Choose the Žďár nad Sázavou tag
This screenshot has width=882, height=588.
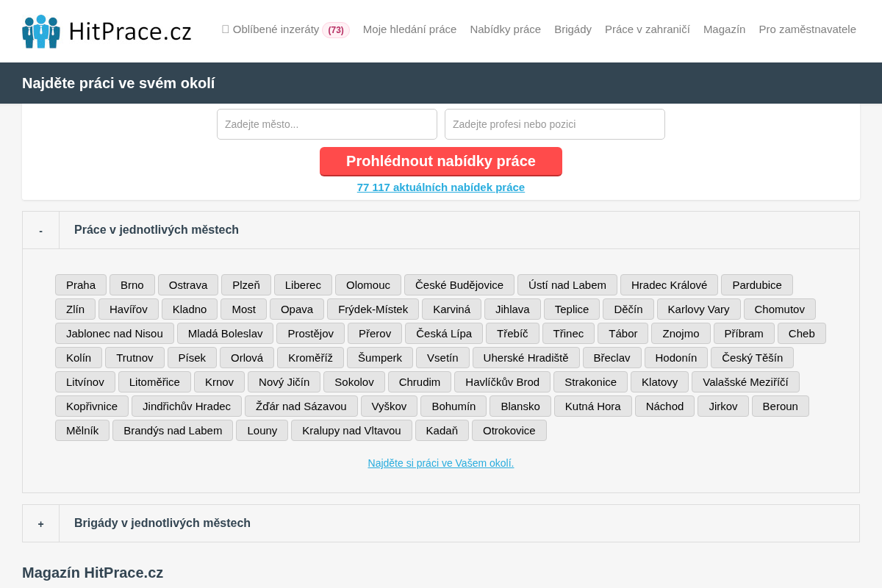click(x=301, y=406)
